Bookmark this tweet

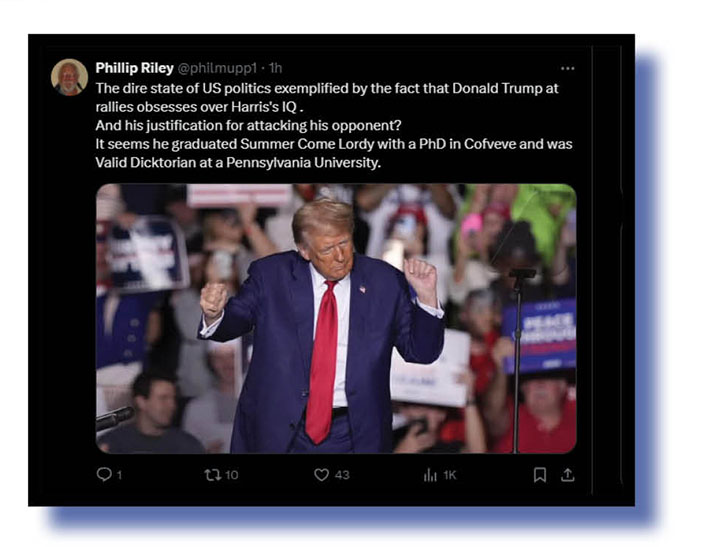point(540,475)
